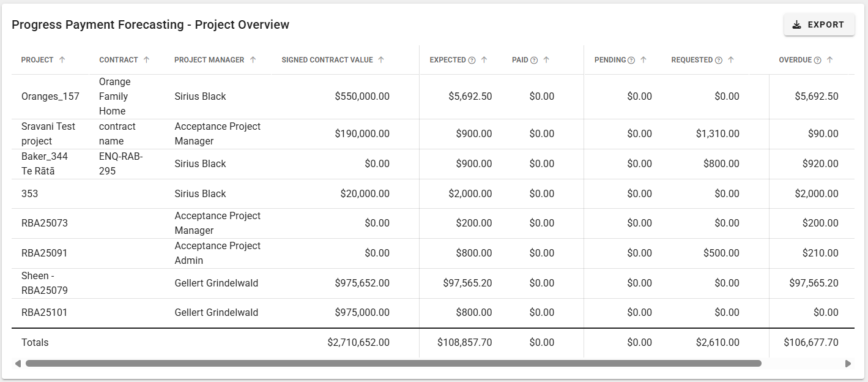The image size is (868, 382).
Task: Sort by Project column arrow
Action: (62, 60)
